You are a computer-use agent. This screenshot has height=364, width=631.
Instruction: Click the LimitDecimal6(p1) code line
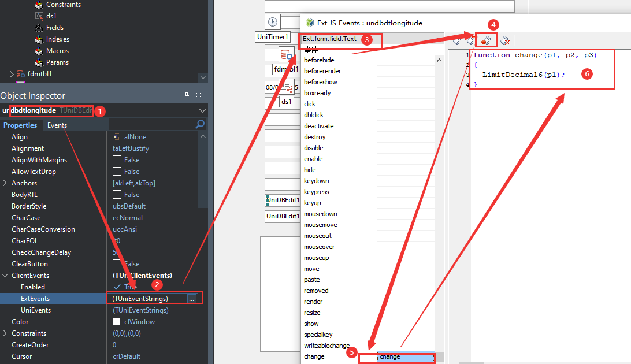(x=524, y=75)
